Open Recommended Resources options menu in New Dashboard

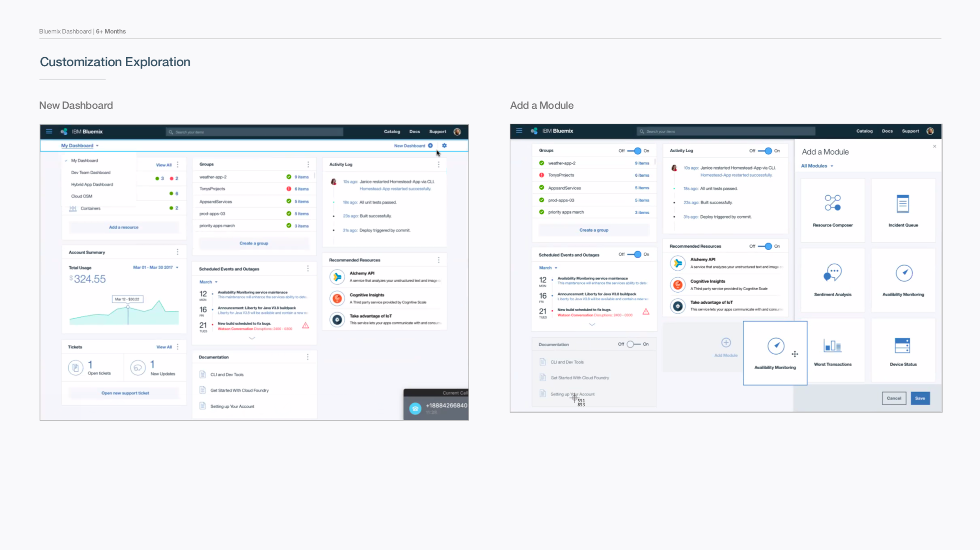pyautogui.click(x=438, y=260)
